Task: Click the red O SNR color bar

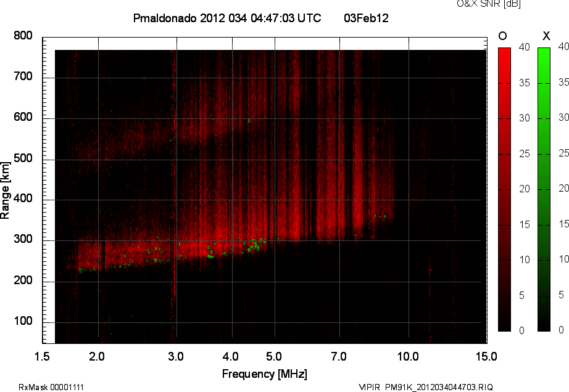Action: 504,189
